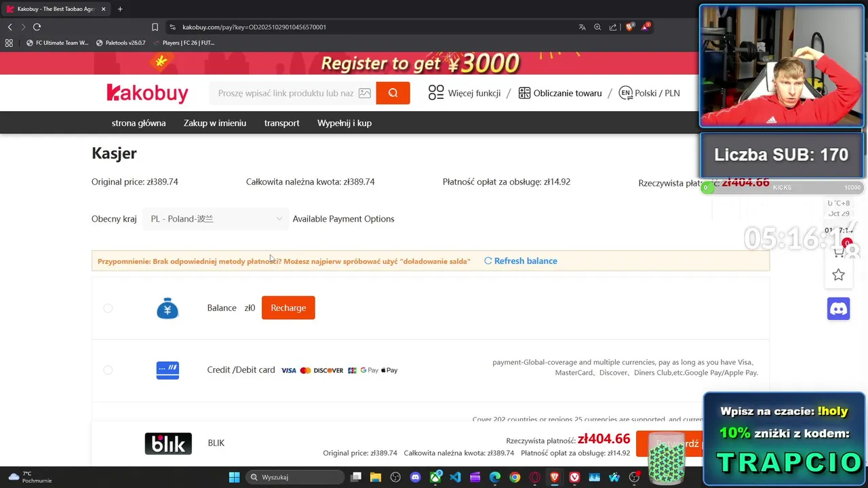Click the image search camera icon
The image size is (868, 488).
(365, 93)
